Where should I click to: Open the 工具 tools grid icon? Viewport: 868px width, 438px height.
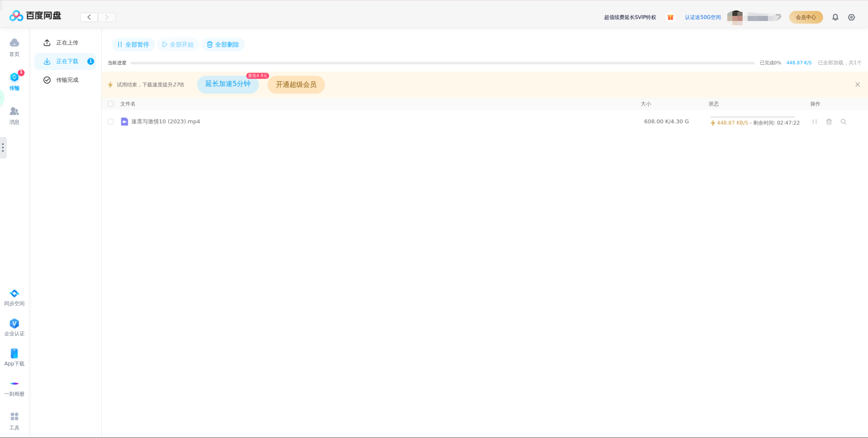pos(14,417)
